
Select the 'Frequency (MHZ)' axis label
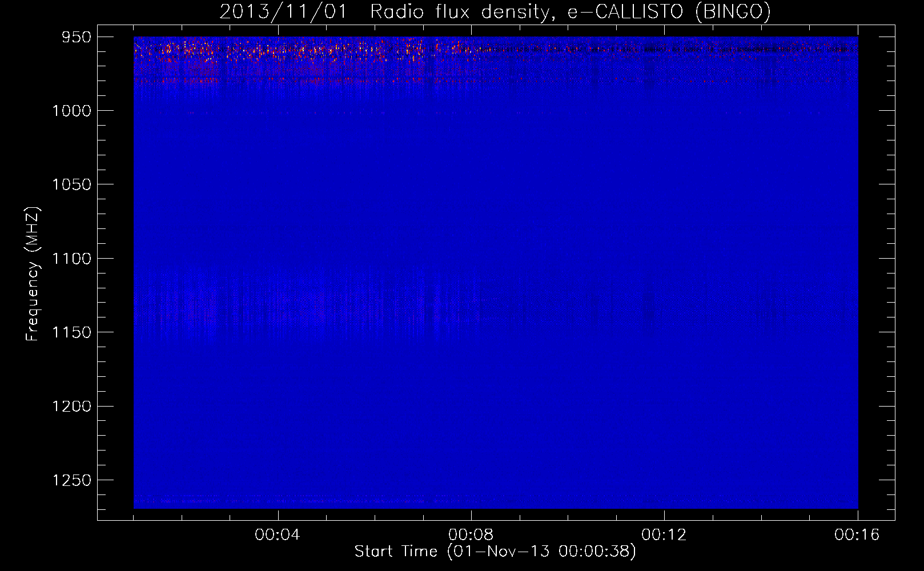click(33, 274)
